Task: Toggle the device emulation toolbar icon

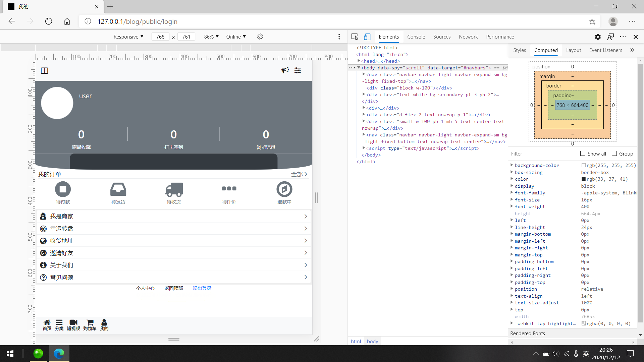Action: tap(367, 37)
